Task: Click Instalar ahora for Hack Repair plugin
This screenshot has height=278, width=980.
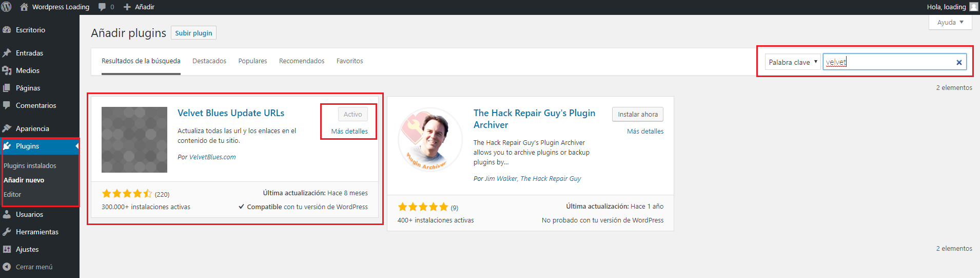Action: tap(638, 114)
